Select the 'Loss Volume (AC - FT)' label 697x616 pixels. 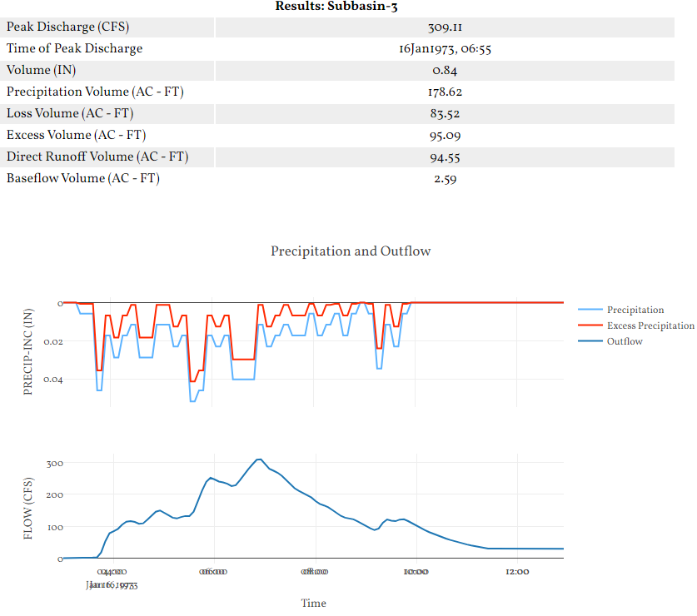pos(70,113)
